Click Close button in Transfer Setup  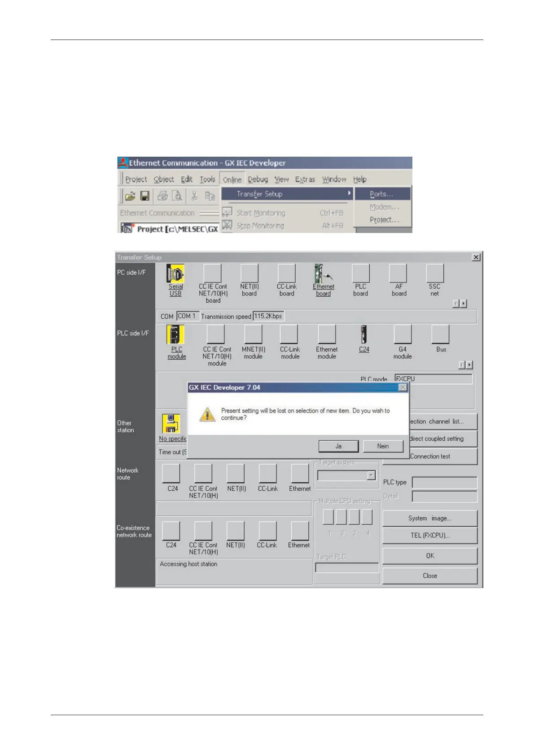430,576
